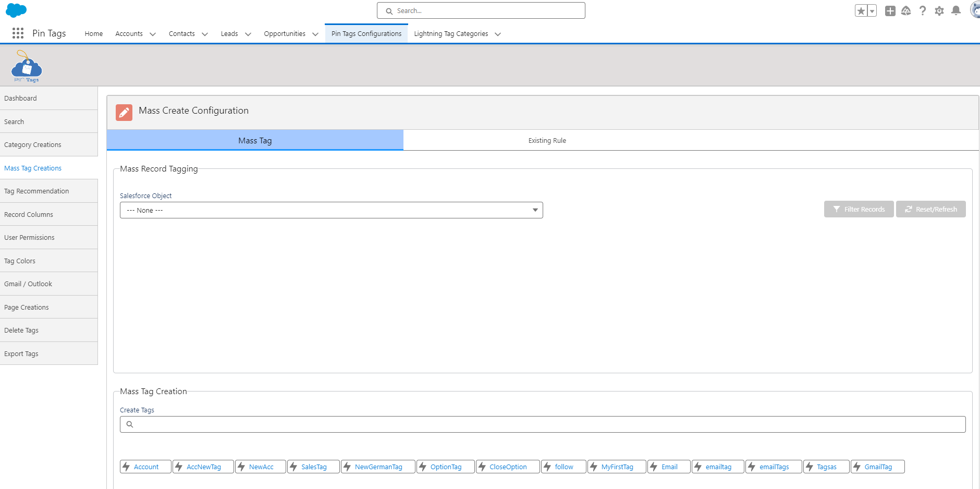Open the Favorites star icon
Screen dimensions: 980x489
coord(861,11)
